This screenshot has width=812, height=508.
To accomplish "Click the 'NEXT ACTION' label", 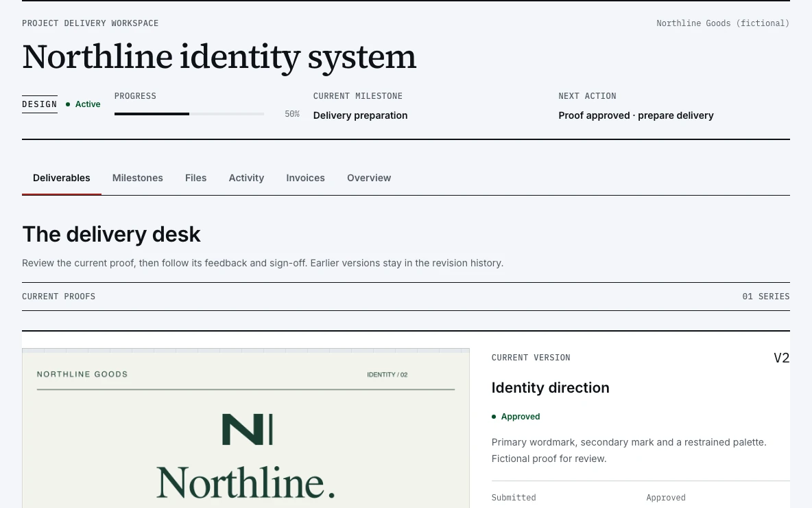I will pyautogui.click(x=587, y=96).
